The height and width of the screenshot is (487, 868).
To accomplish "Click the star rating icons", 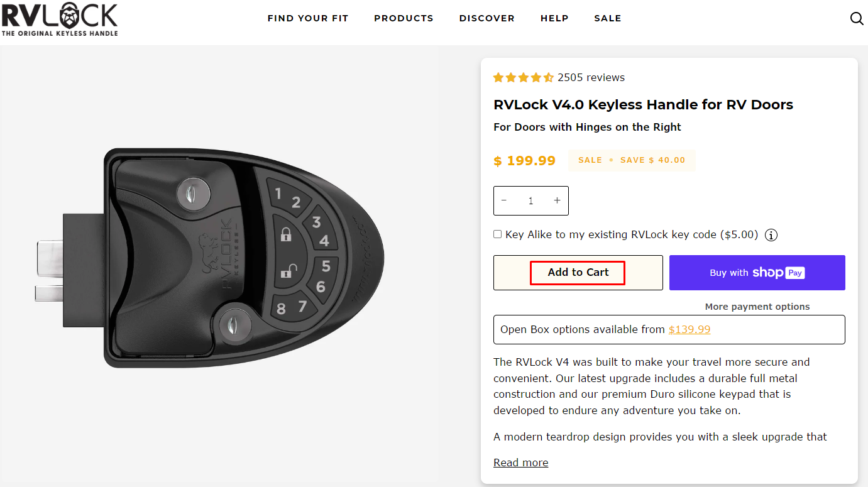I will click(523, 78).
